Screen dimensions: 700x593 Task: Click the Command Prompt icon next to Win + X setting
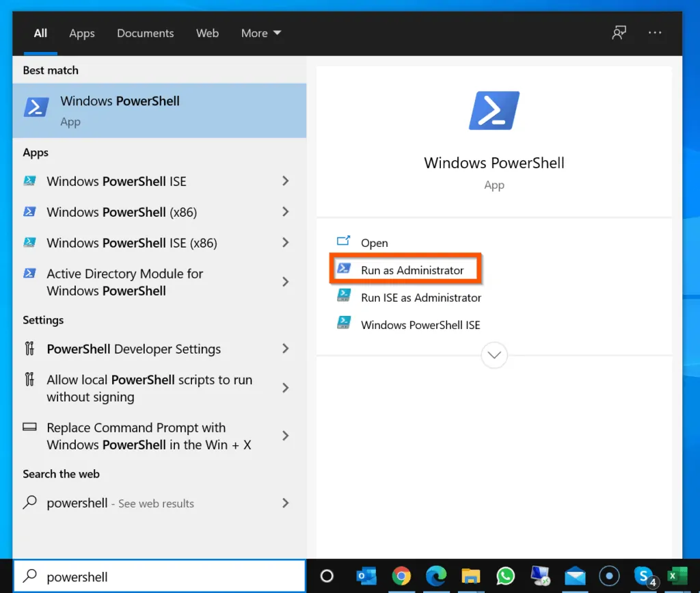tap(29, 427)
